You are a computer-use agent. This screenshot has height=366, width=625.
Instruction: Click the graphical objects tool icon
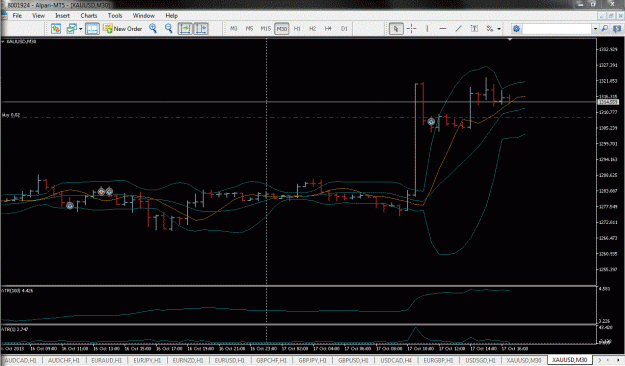pyautogui.click(x=489, y=29)
